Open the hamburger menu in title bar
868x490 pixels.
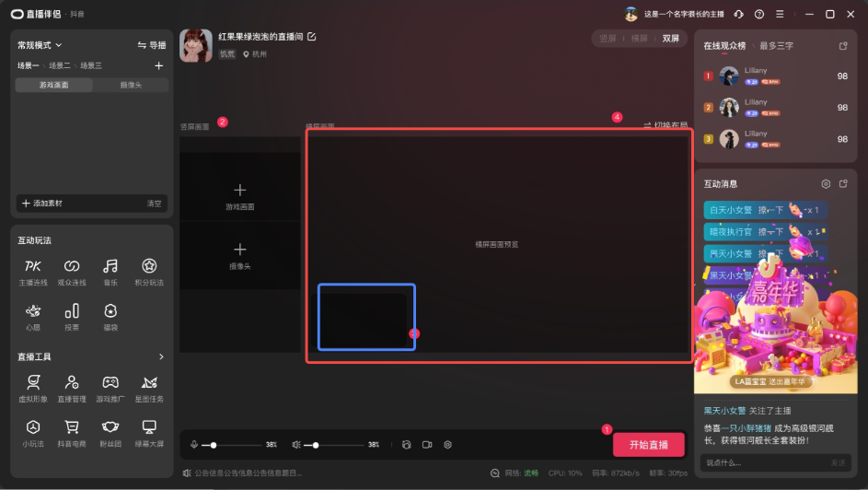pos(780,15)
